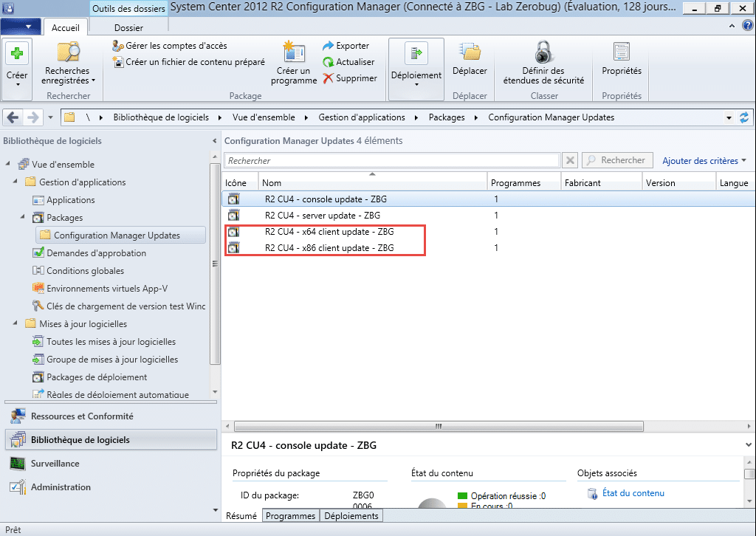Click the refresh icon beside address bar
The width and height of the screenshot is (756, 536).
[x=744, y=117]
